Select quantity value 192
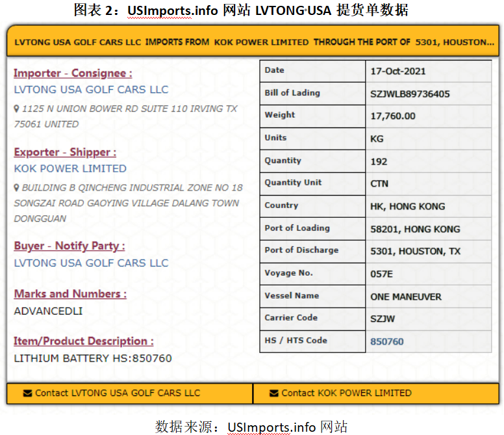Viewport: 504px width, 435px height. (x=379, y=161)
